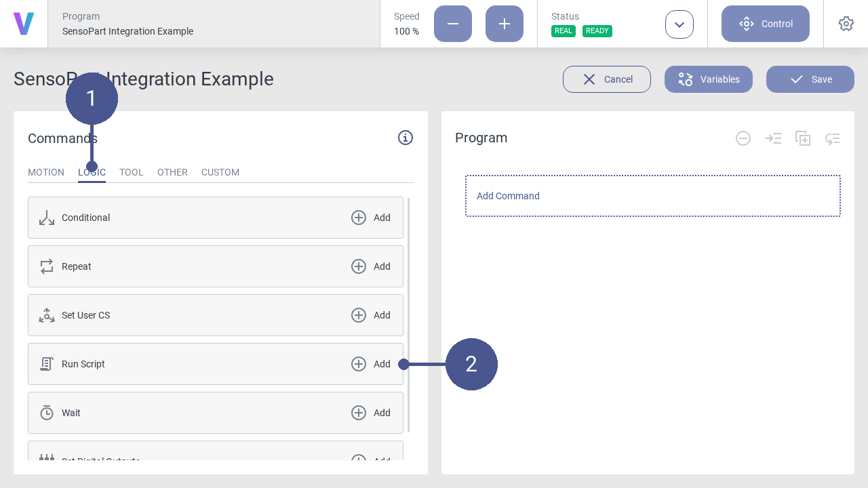Click the app logo in top-left

pos(24,24)
